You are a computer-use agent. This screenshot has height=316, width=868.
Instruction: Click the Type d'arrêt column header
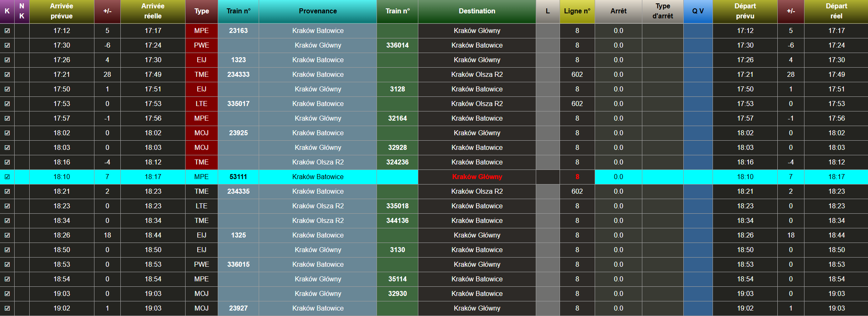coord(663,11)
